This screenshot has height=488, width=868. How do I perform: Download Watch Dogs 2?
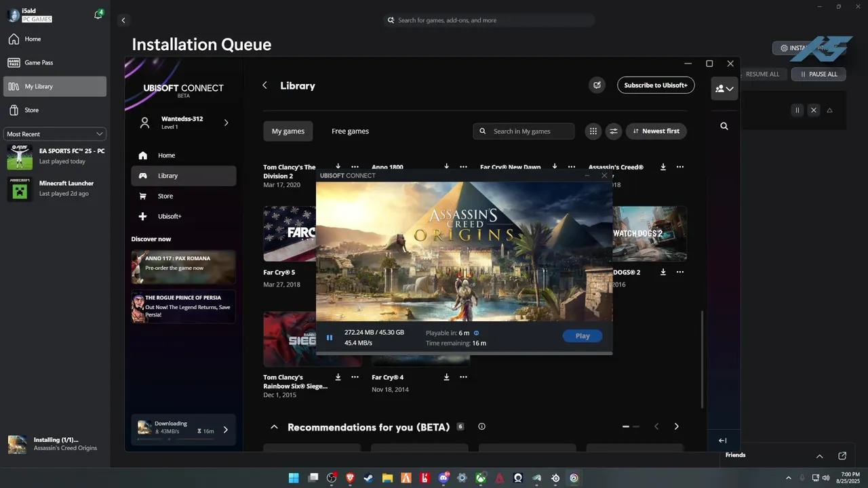tap(663, 272)
